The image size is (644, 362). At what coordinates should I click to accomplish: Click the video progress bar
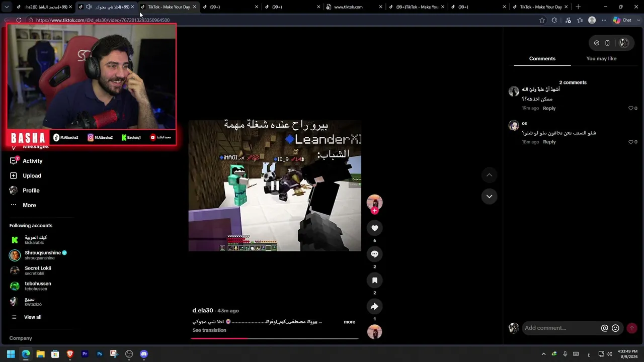275,338
